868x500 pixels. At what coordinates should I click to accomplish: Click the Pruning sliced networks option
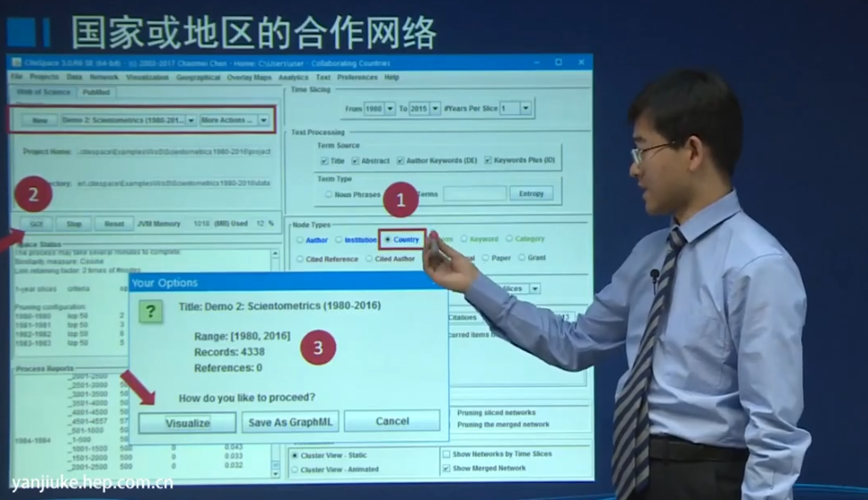496,413
